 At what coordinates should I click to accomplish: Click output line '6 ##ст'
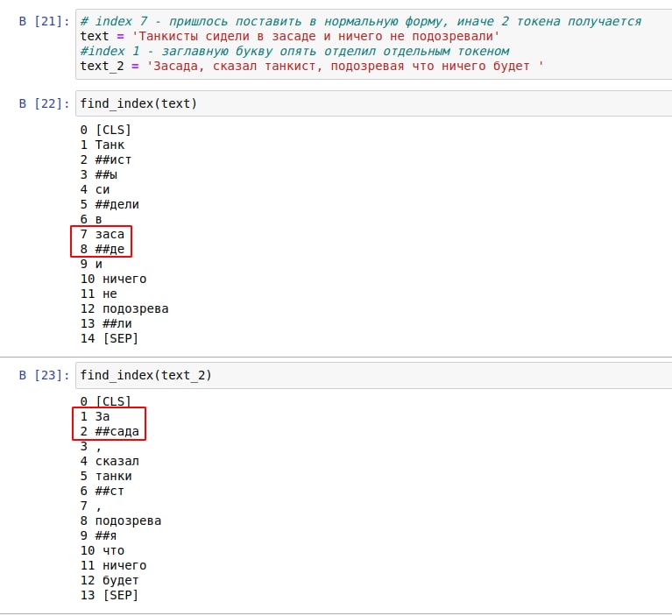pyautogui.click(x=103, y=492)
